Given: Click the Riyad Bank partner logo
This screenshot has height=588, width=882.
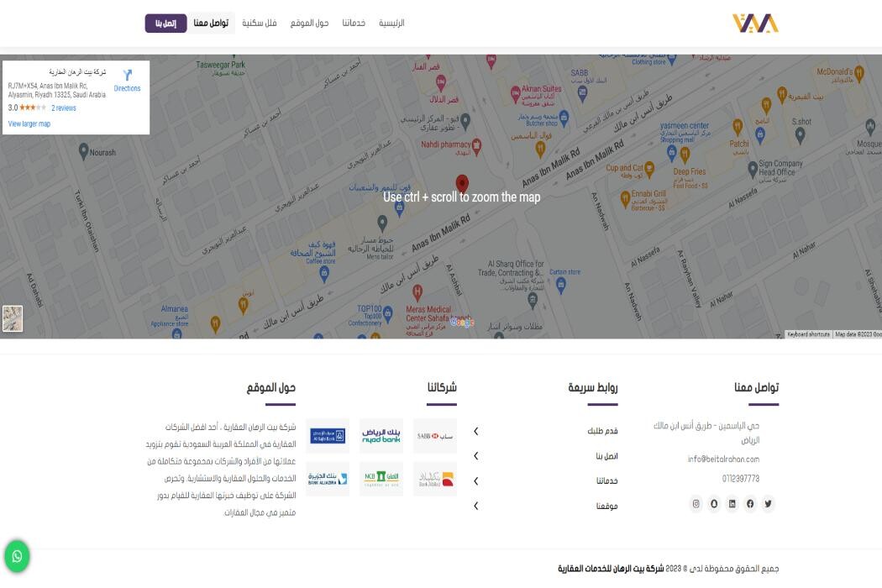Looking at the screenshot, I should [x=381, y=436].
